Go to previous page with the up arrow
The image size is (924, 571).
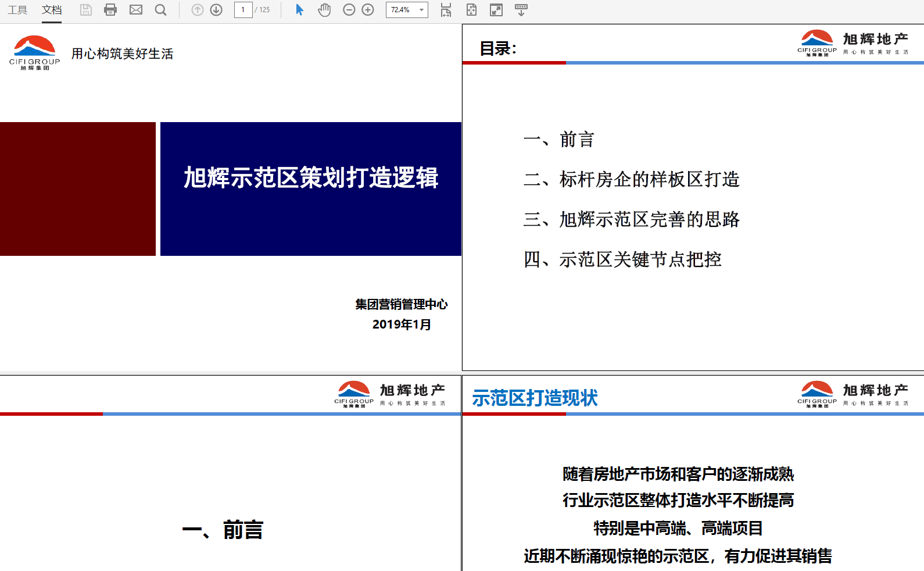pos(198,10)
